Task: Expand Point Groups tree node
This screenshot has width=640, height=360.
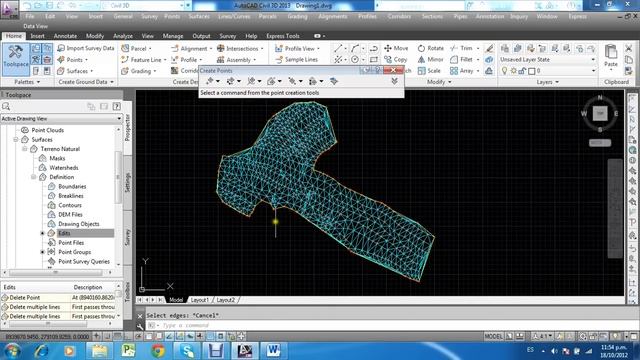Action: pyautogui.click(x=42, y=252)
